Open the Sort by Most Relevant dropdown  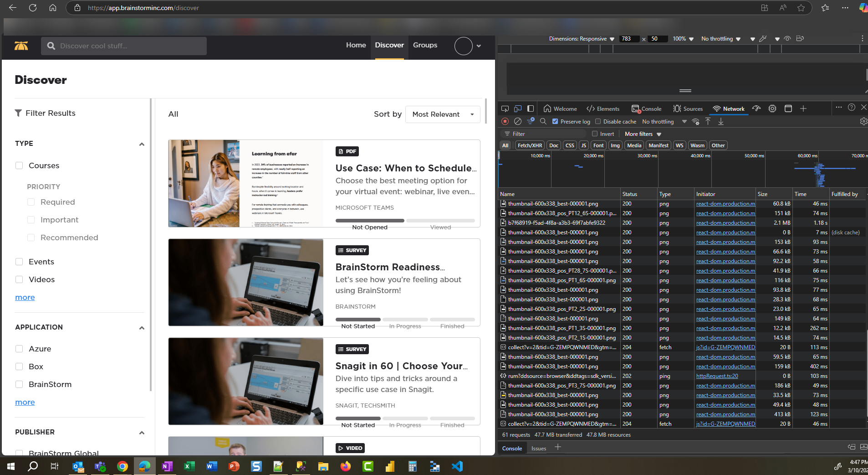click(x=443, y=114)
